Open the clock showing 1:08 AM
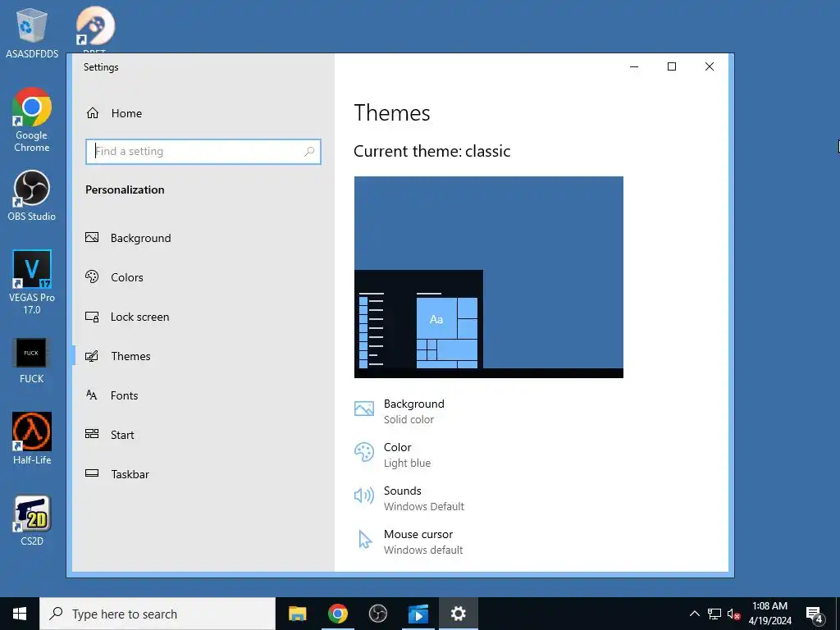Image resolution: width=840 pixels, height=630 pixels. click(769, 614)
